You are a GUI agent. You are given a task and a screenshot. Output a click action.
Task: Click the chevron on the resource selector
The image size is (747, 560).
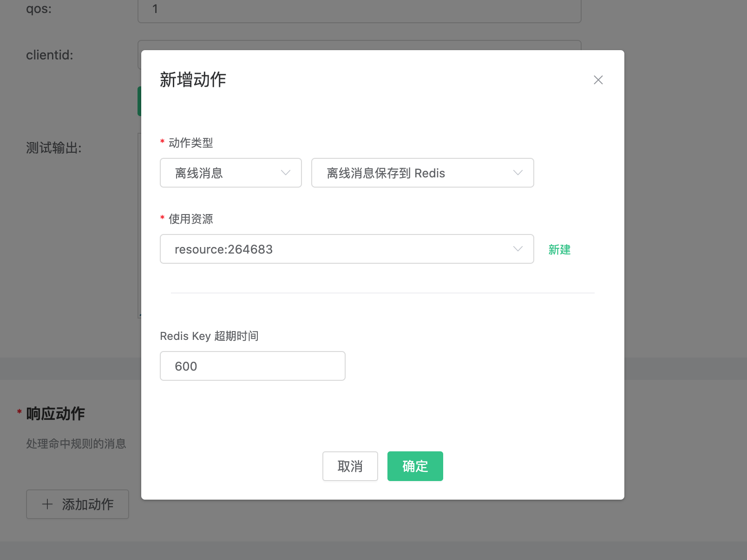click(517, 249)
